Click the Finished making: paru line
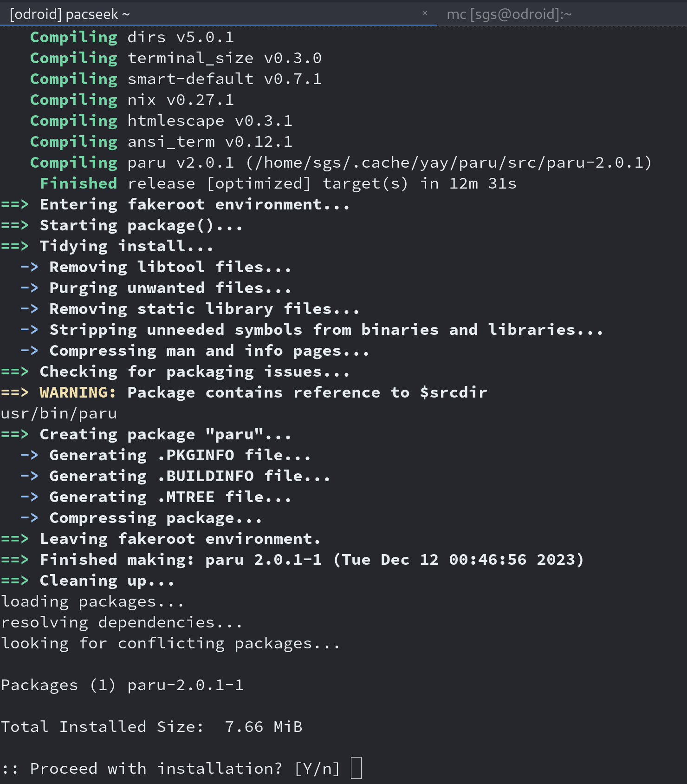 tap(292, 559)
